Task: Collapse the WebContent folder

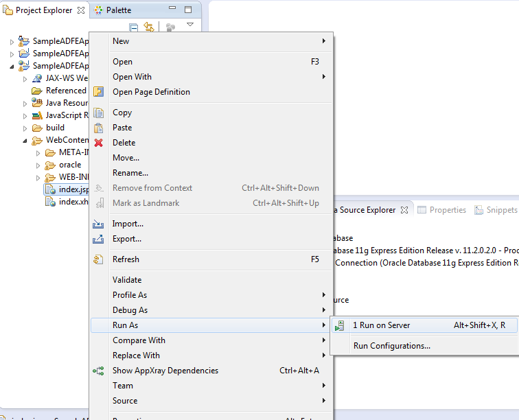Action: click(25, 141)
